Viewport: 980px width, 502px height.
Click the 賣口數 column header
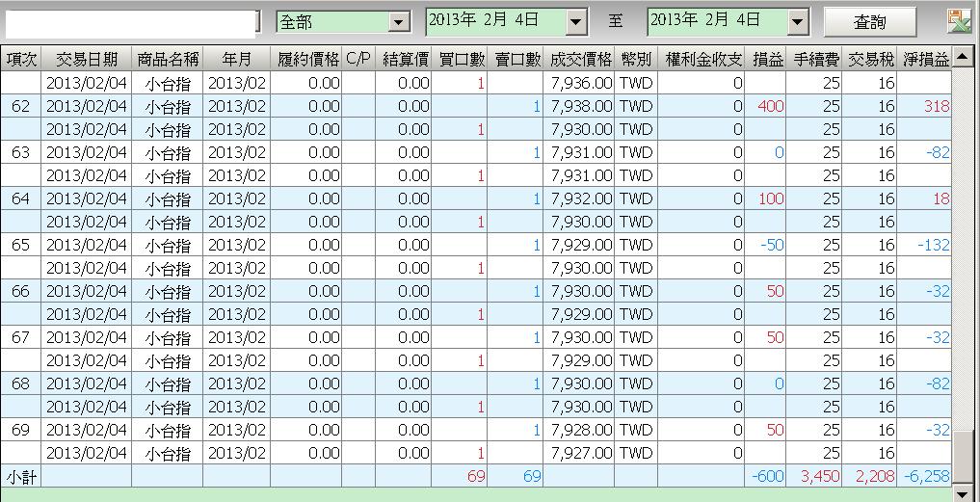[x=516, y=59]
